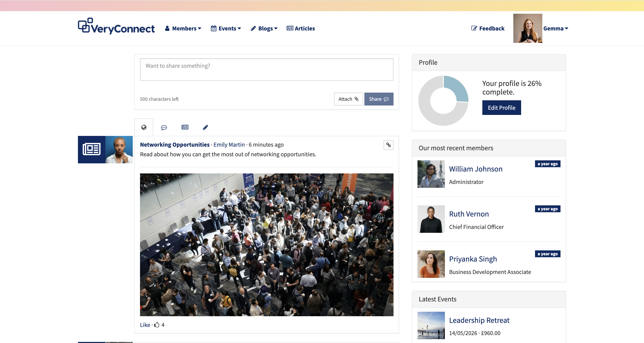Open the Leadership Retreat event
The image size is (644, 343).
click(x=479, y=320)
